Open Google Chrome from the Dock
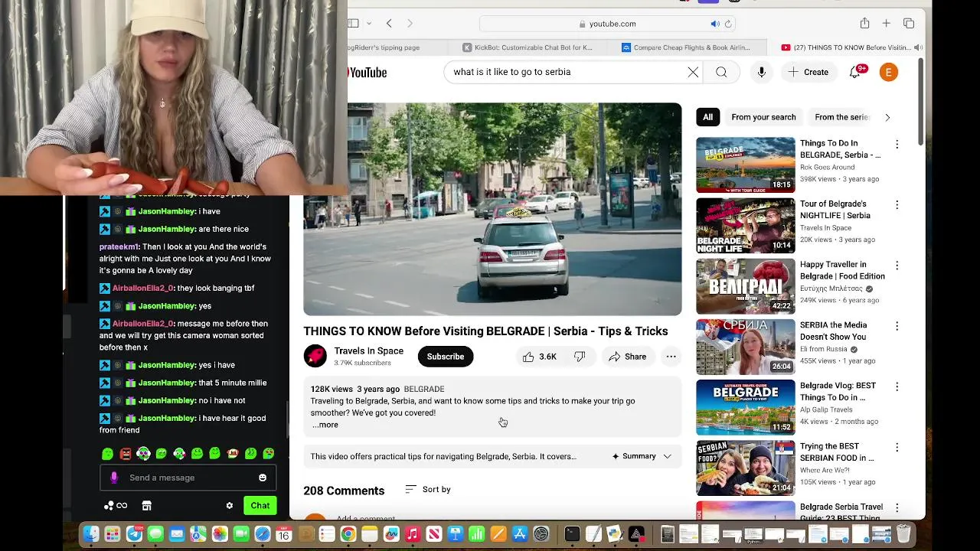 click(x=348, y=534)
